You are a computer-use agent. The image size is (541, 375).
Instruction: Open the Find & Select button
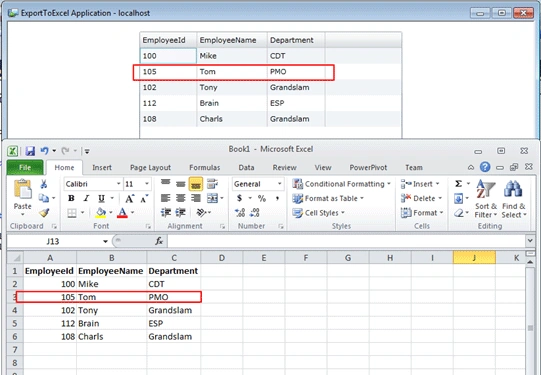click(x=514, y=199)
